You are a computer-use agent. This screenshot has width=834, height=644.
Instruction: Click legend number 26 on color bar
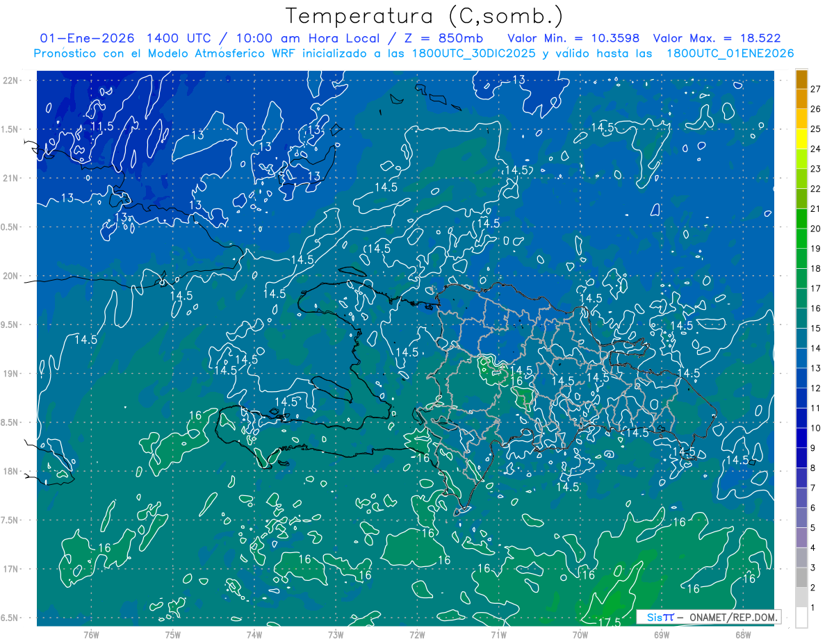[815, 109]
